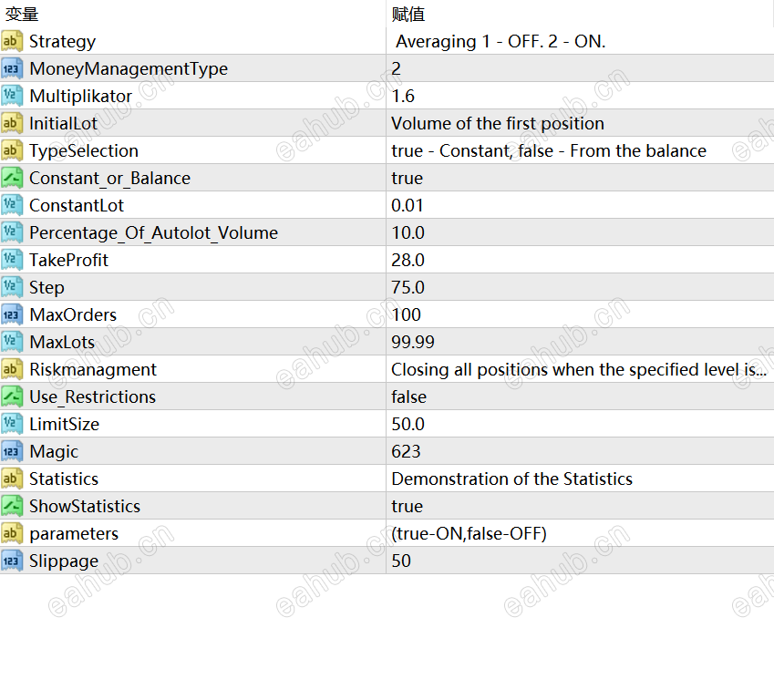
Task: Select the 变量 column header
Action: click(22, 15)
